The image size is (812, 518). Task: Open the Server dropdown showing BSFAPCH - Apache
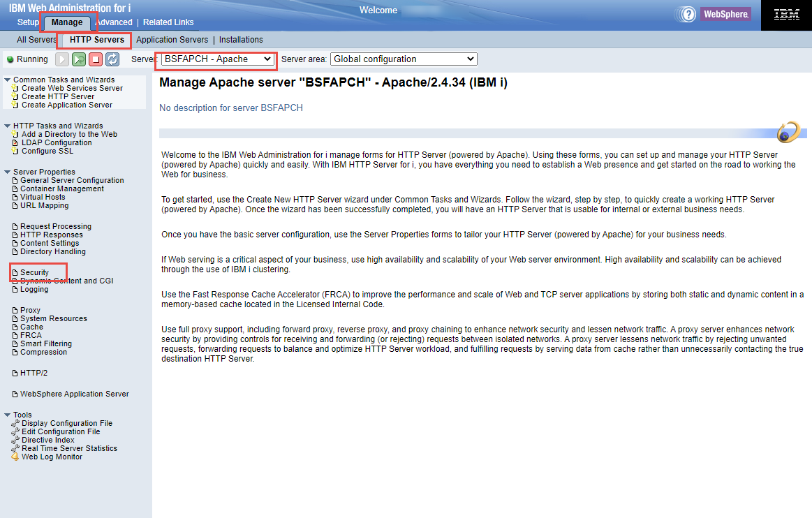216,59
